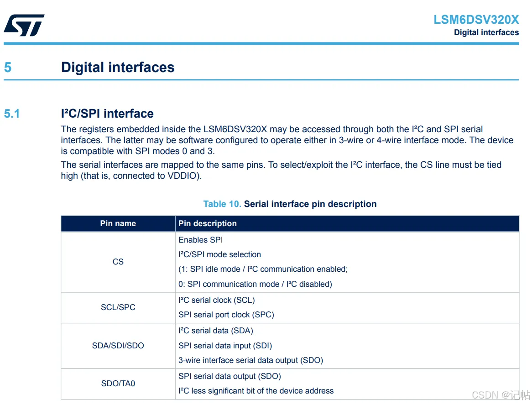
Task: Click the "I²C serial clock (SCL)" line
Action: click(216, 300)
